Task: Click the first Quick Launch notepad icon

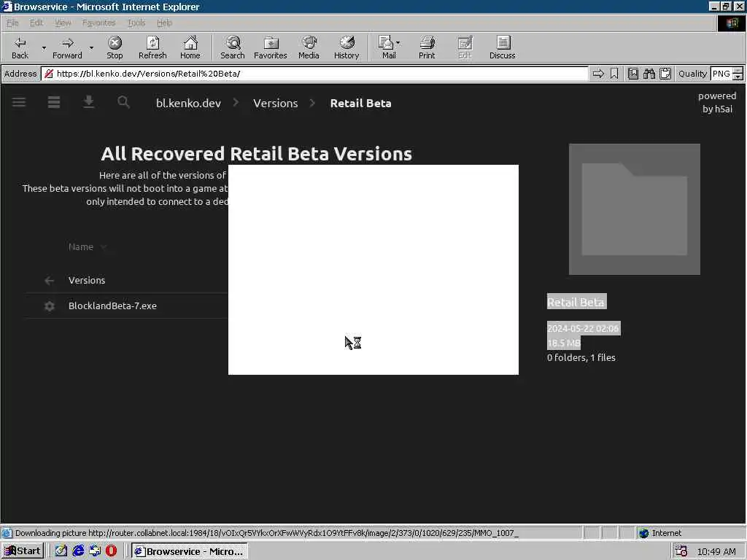Action: (x=61, y=551)
